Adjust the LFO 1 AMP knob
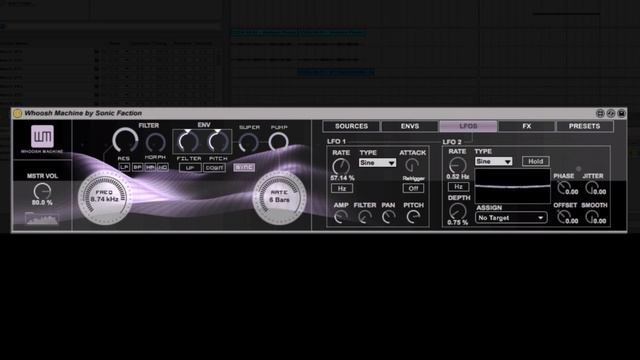 coord(340,217)
